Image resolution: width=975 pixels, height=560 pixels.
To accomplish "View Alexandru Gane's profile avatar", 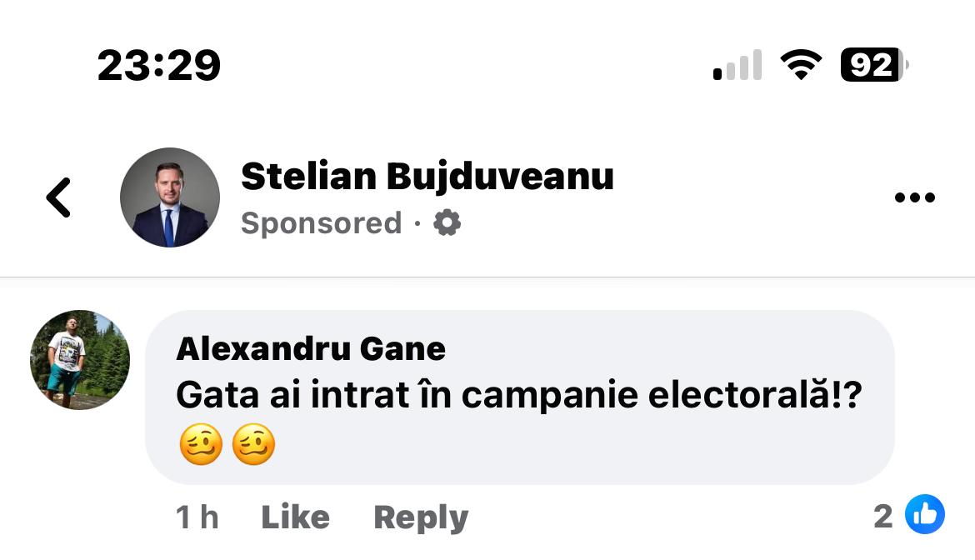I will coord(80,360).
